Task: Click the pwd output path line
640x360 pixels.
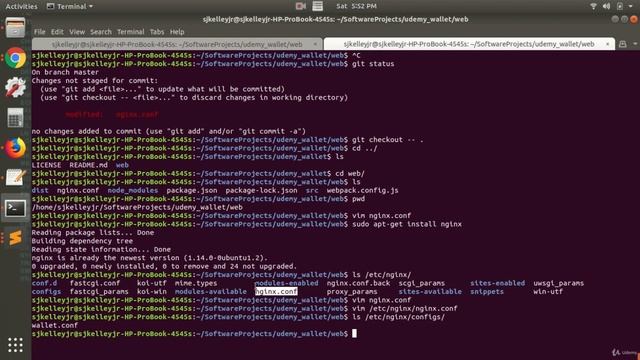Action: point(137,207)
